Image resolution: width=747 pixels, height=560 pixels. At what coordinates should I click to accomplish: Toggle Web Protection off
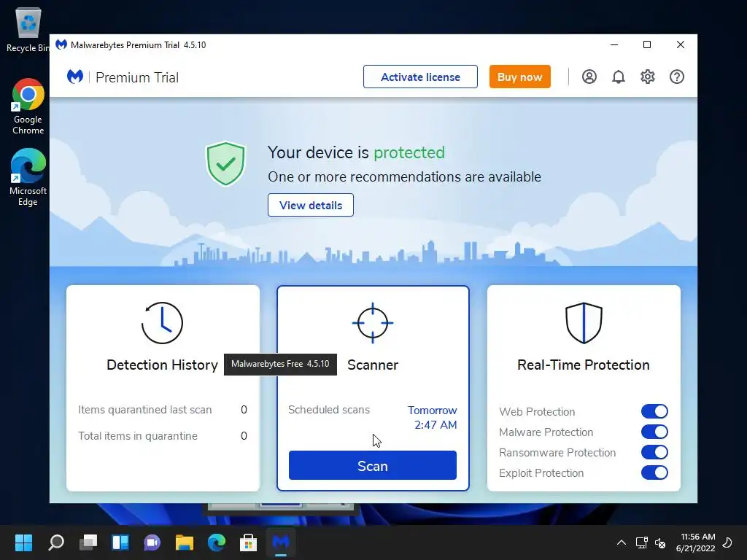[x=654, y=411]
